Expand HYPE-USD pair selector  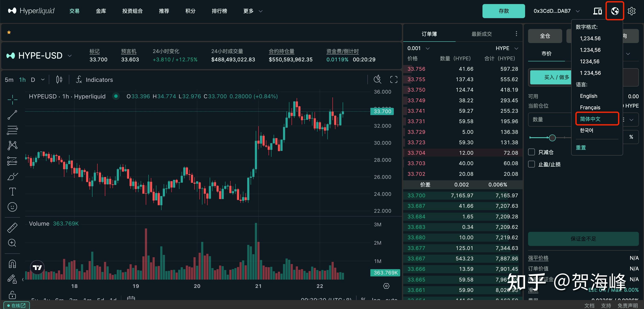coord(70,56)
